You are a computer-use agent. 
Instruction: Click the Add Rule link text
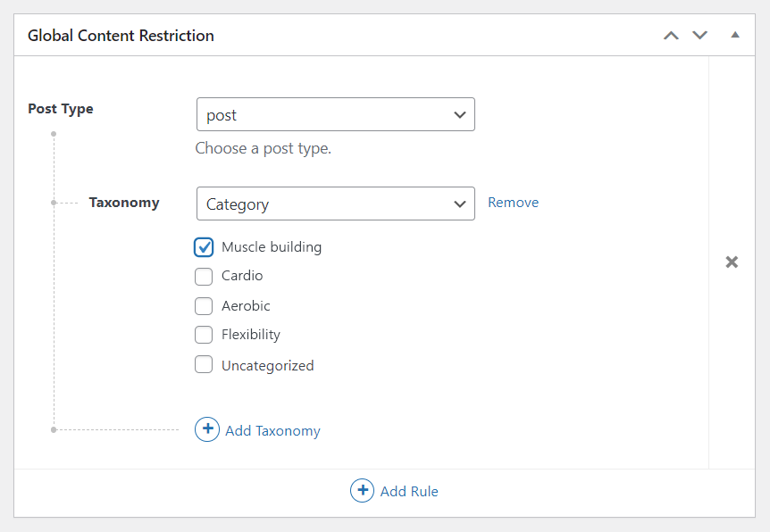tap(409, 492)
